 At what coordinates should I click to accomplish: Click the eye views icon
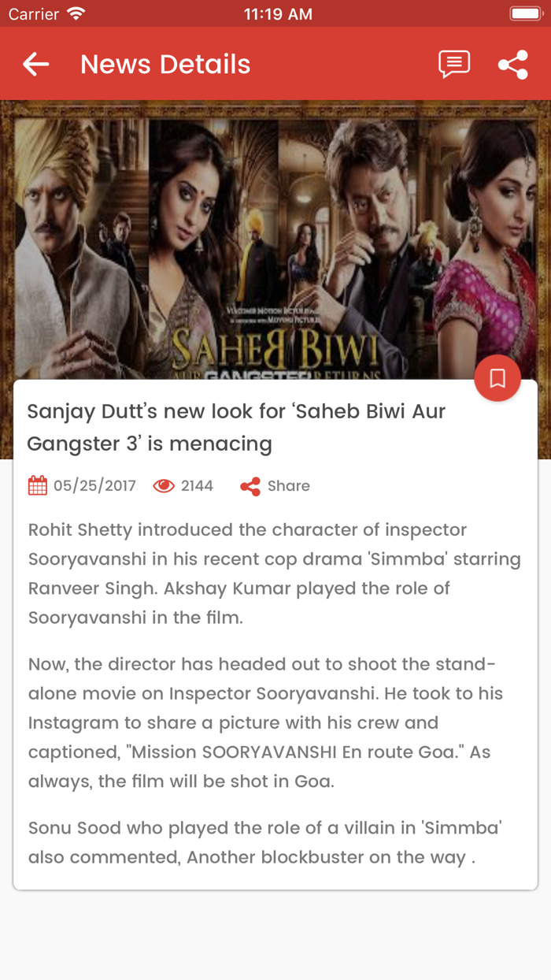tap(164, 486)
